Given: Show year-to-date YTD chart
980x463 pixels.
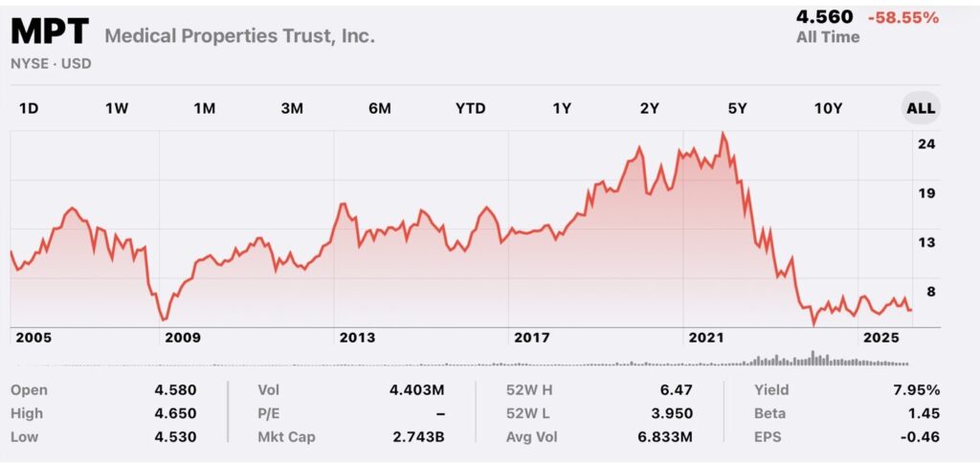Looking at the screenshot, I should point(470,108).
